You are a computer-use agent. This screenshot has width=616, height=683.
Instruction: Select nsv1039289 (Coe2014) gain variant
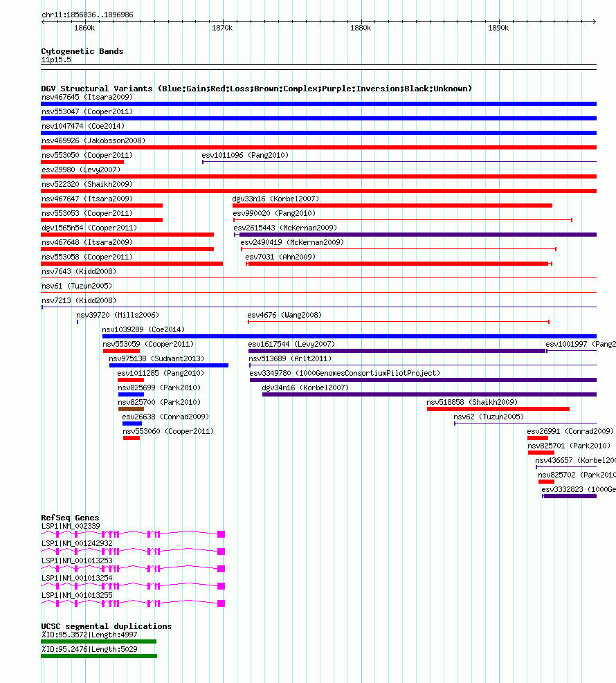coord(143,330)
